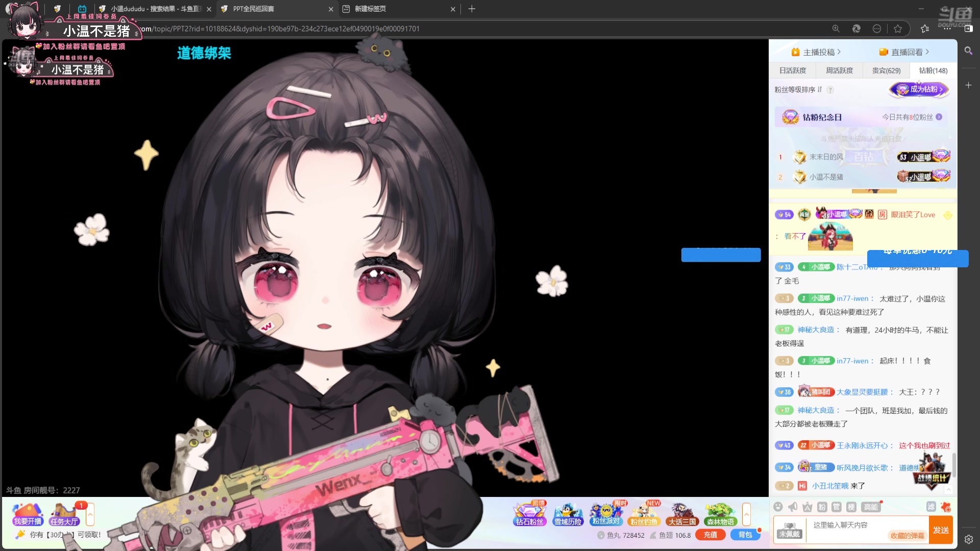980x551 pixels.
Task: Click the 成为钻粉 become diamond fan button
Action: coord(919,89)
